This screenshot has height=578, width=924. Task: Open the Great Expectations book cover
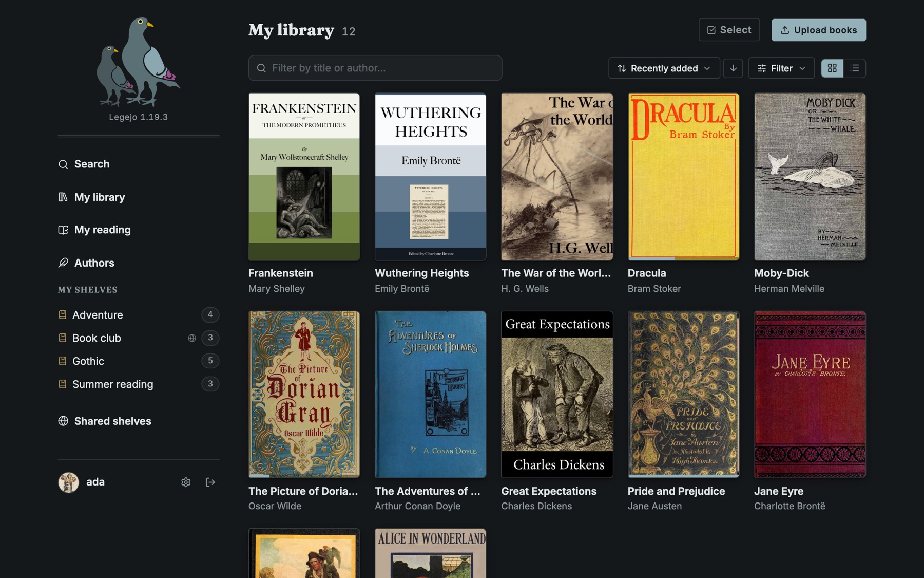point(557,395)
